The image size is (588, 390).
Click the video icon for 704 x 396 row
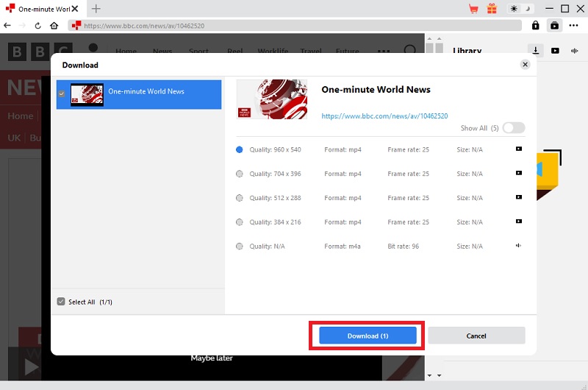tap(519, 173)
